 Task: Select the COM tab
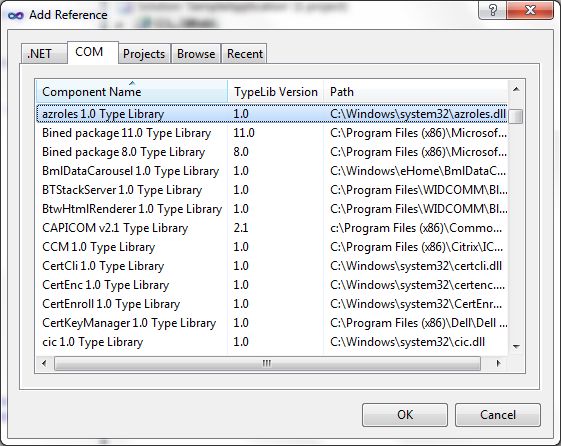93,52
